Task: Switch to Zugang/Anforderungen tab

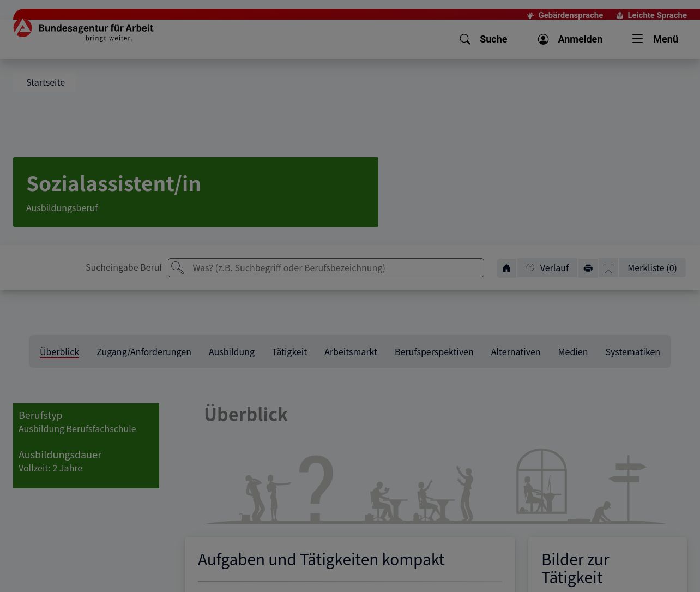Action: click(144, 352)
